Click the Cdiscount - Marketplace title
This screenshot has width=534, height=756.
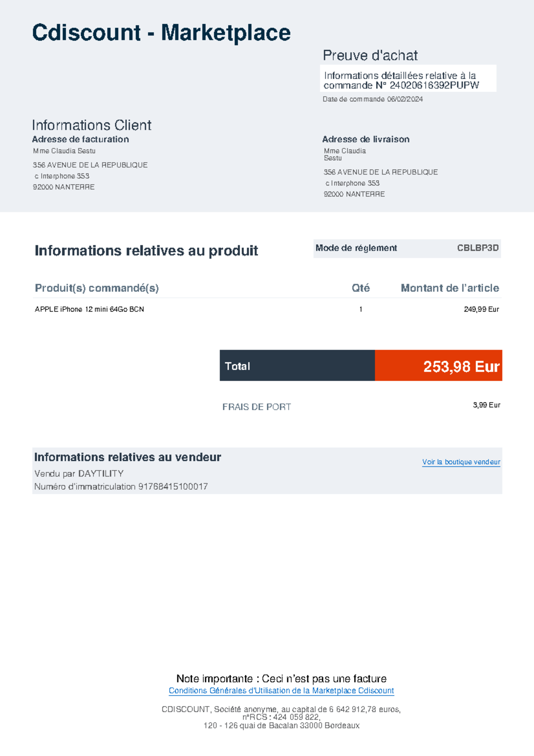tap(161, 33)
